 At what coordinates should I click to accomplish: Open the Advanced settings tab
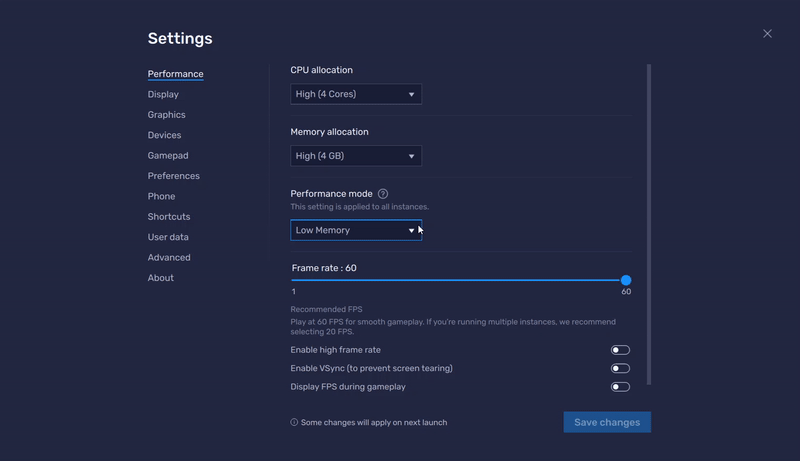[169, 258]
